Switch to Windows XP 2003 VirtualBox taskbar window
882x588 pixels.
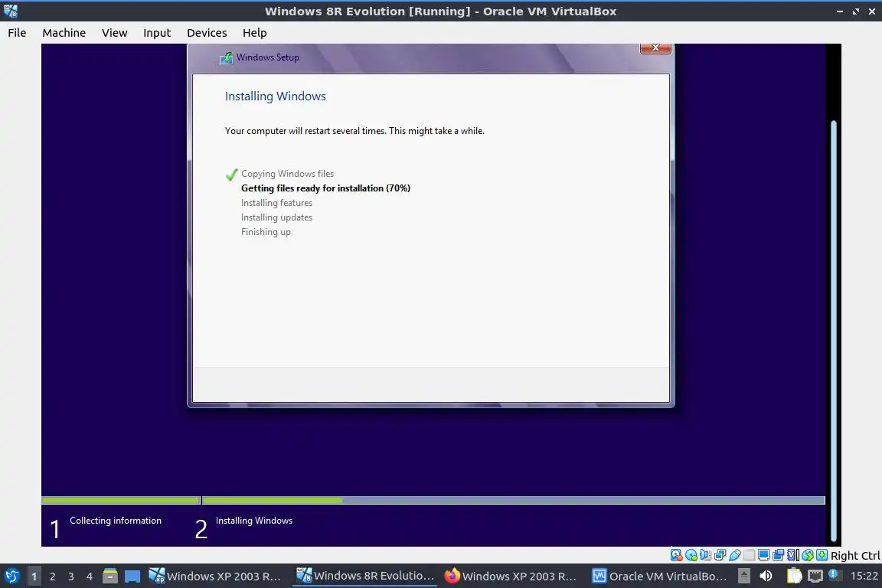click(x=215, y=577)
